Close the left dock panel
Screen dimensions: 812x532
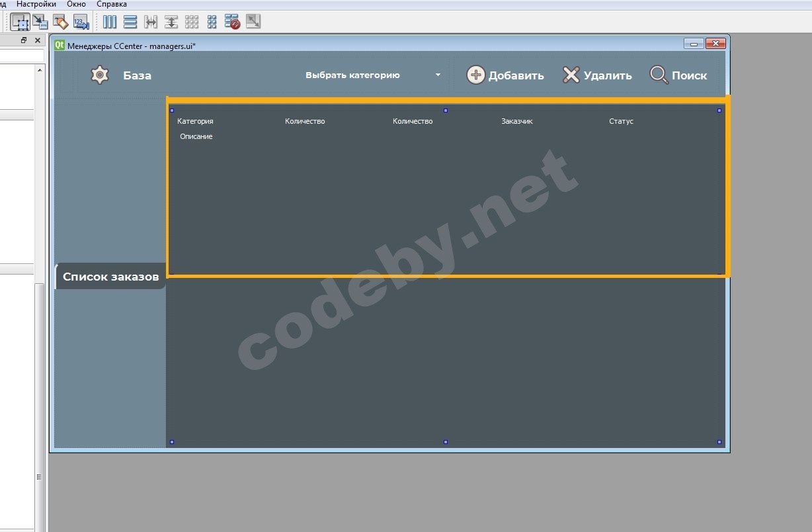pyautogui.click(x=38, y=40)
